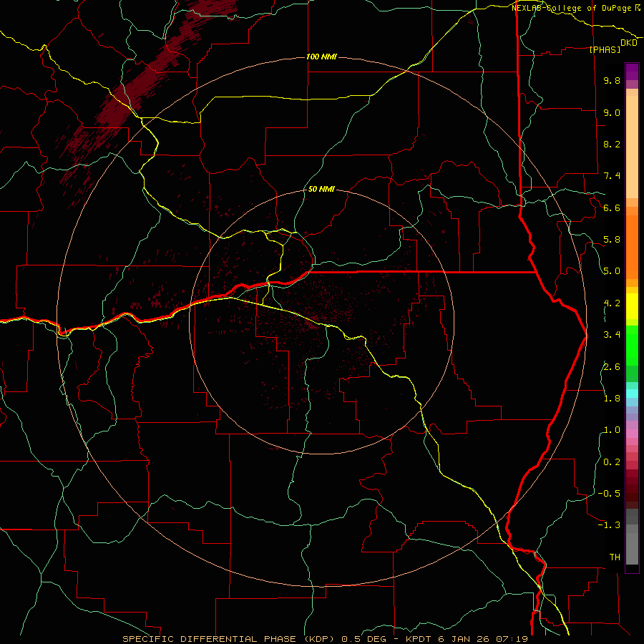Image resolution: width=644 pixels, height=644 pixels.
Task: Click the 0.2 color scale value
Action: coord(612,462)
